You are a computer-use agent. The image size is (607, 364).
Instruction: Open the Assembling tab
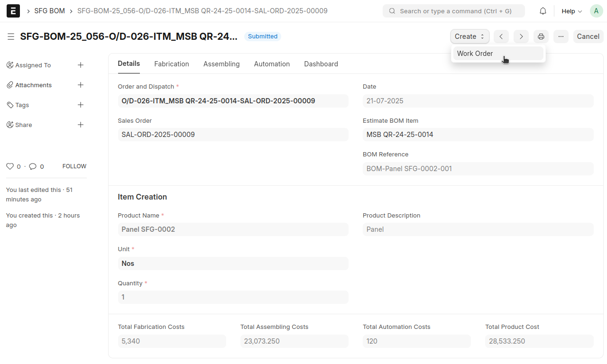click(221, 64)
